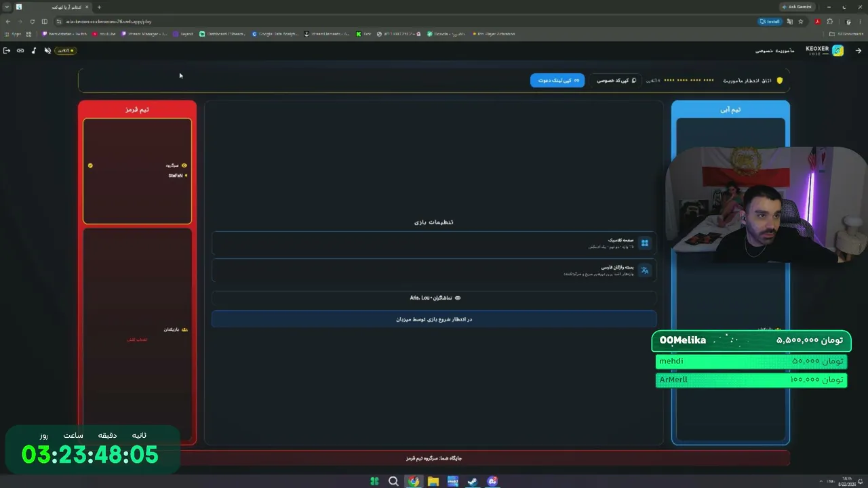Click the copy private code button
The width and height of the screenshot is (868, 488).
(x=616, y=80)
